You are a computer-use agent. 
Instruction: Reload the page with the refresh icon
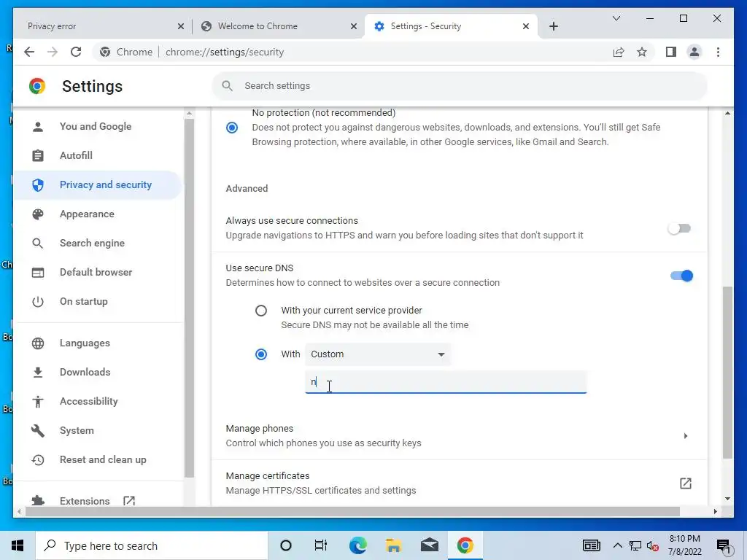pos(76,52)
